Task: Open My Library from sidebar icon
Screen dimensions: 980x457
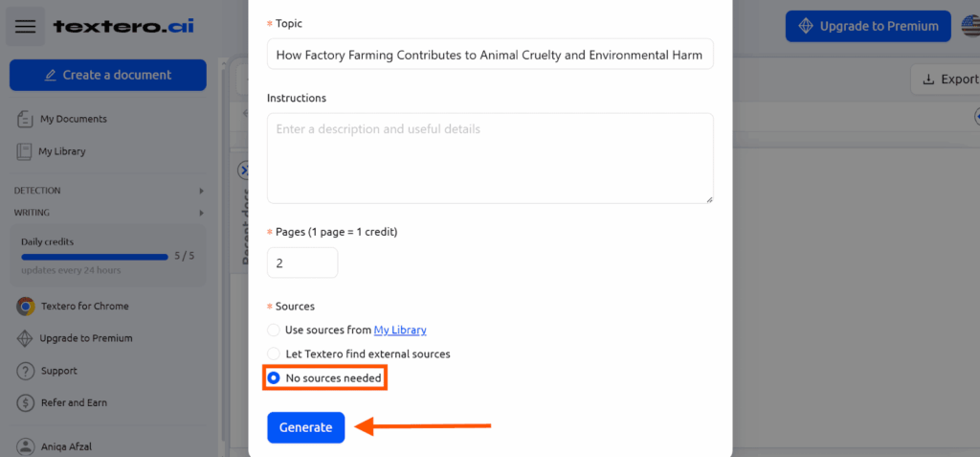Action: coord(24,151)
